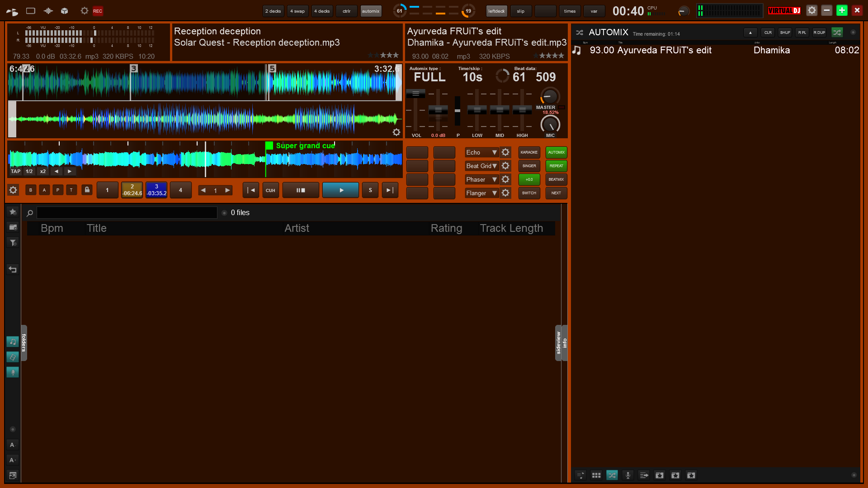Viewport: 868px width, 488px height.
Task: Open the Flanger effect dropdown
Action: click(495, 193)
